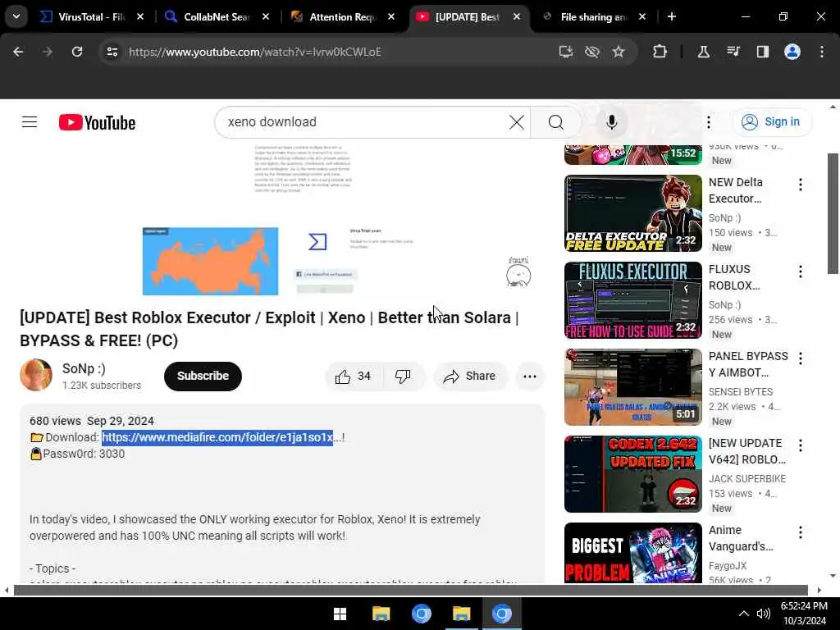This screenshot has width=840, height=630.
Task: Open active Chromium taskbar icon
Action: click(502, 614)
